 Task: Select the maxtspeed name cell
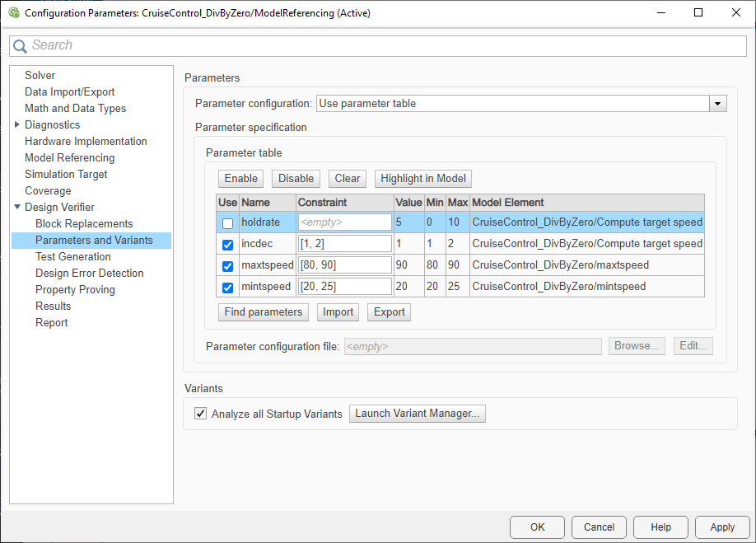(268, 264)
